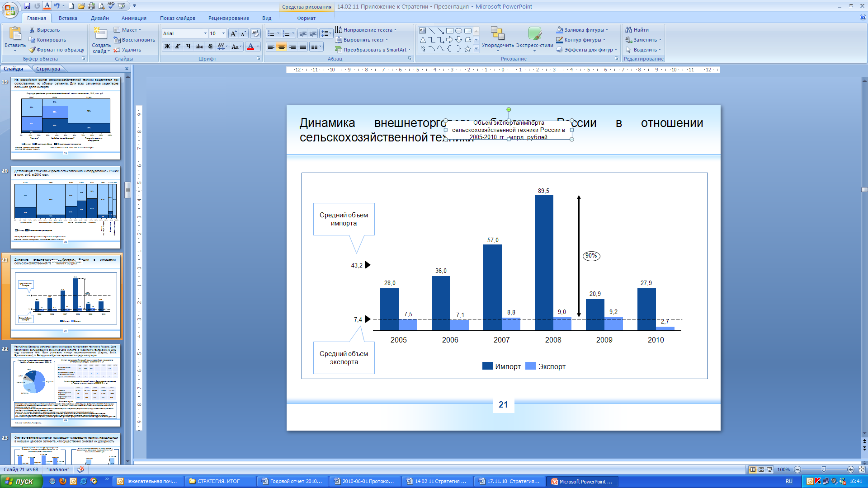Image resolution: width=868 pixels, height=488 pixels.
Task: Center the text
Action: [281, 47]
